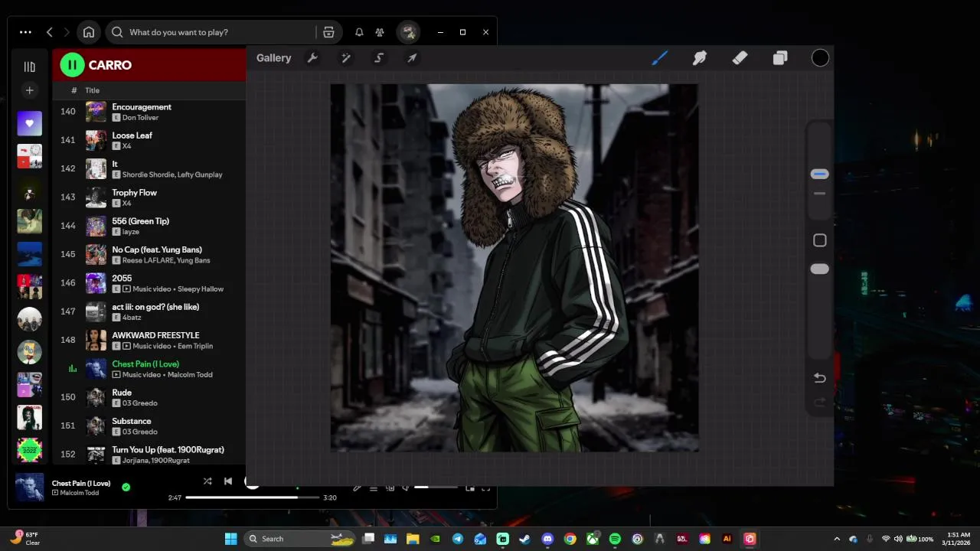Open the Malcolm Todd link in now-playing bar
The height and width of the screenshot is (551, 980).
point(79,493)
